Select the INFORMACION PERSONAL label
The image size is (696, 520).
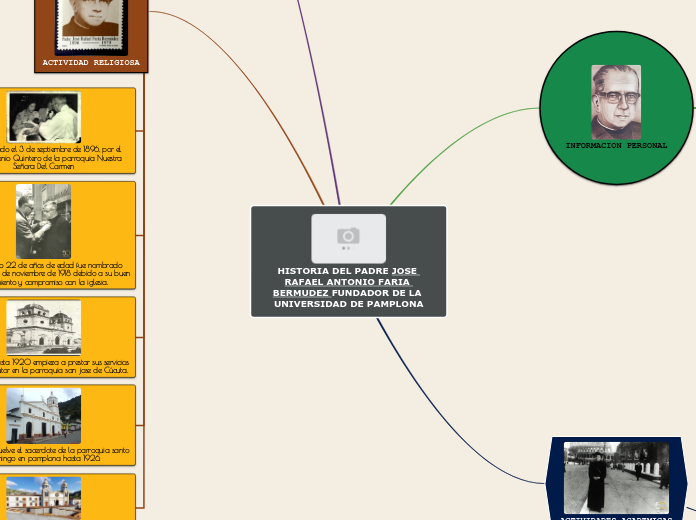pos(616,146)
